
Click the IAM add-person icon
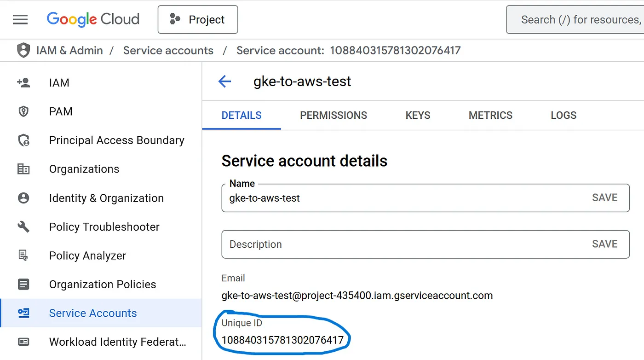point(23,83)
